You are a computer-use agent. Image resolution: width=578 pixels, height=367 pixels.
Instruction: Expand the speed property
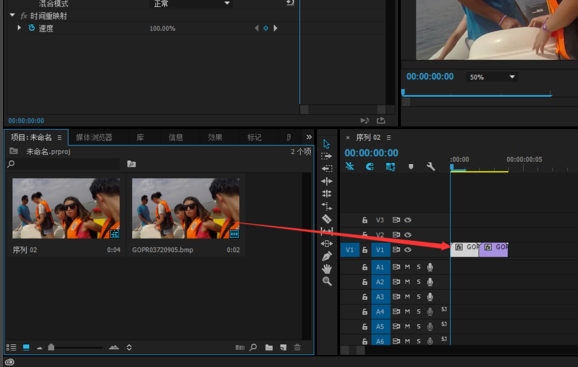click(19, 28)
